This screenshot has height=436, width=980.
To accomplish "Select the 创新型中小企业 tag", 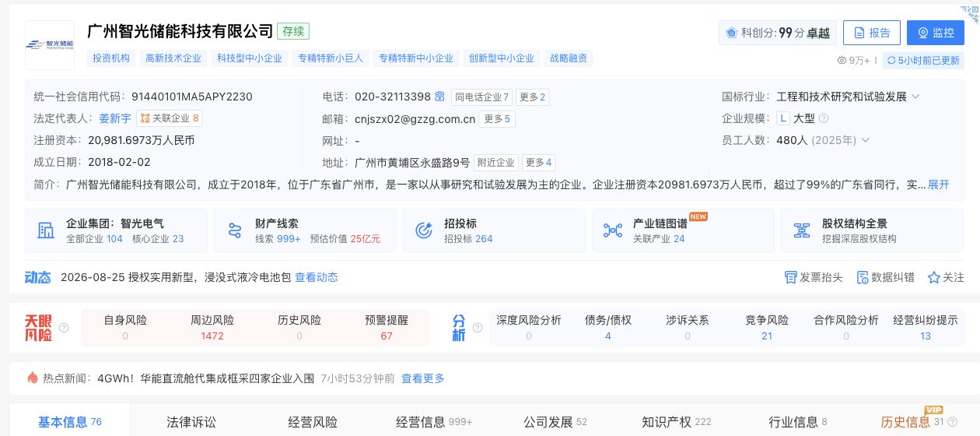I will click(502, 58).
